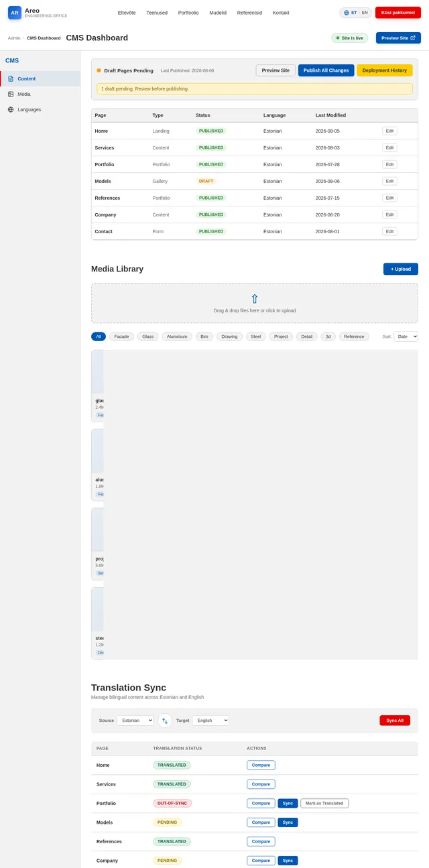Edit the References page row
429x868 pixels.
[389, 198]
